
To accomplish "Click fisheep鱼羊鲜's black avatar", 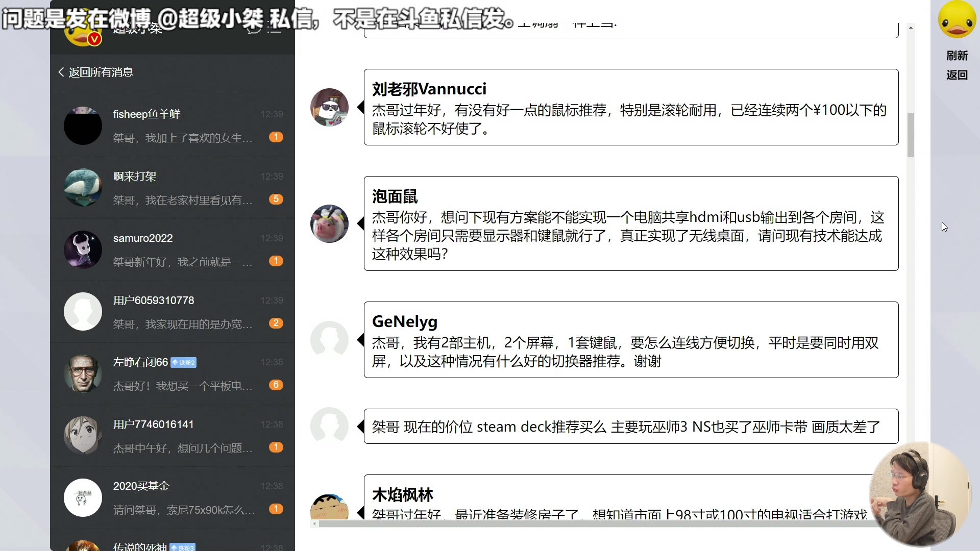I will [83, 126].
